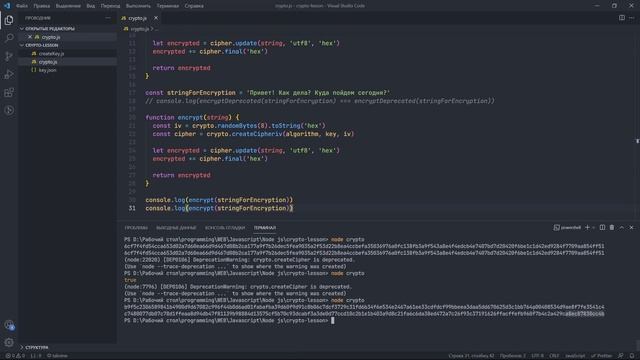Change language mode JavaScript in status bar

pos(575,356)
